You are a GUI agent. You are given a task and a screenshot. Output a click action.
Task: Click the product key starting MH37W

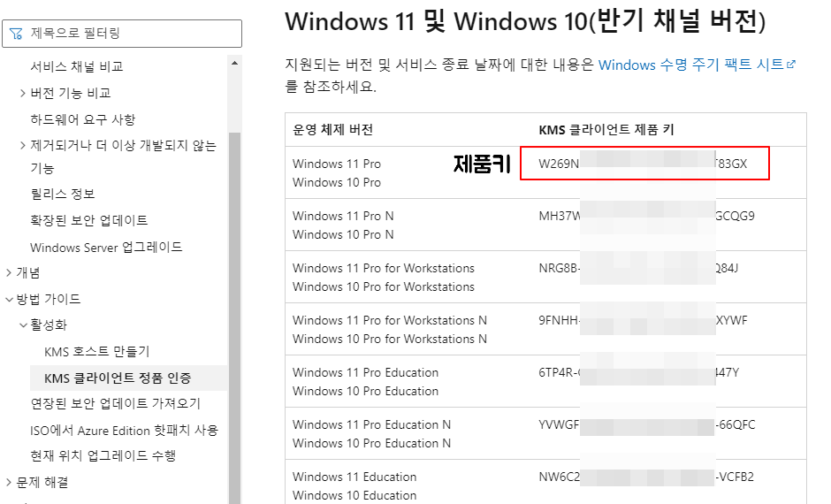(x=646, y=217)
